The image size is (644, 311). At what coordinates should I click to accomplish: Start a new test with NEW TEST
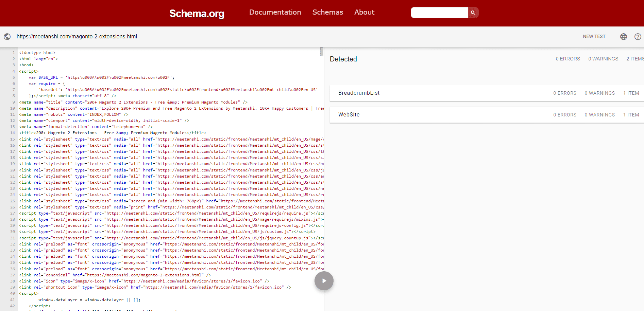click(594, 37)
